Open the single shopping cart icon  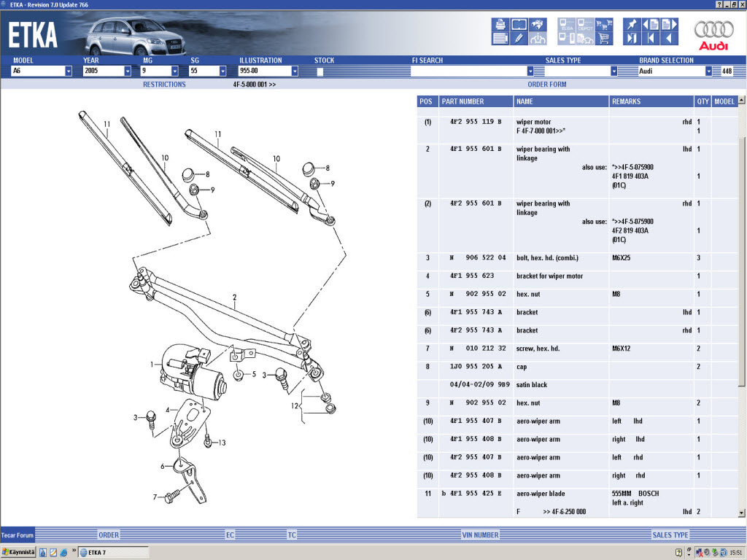[603, 38]
